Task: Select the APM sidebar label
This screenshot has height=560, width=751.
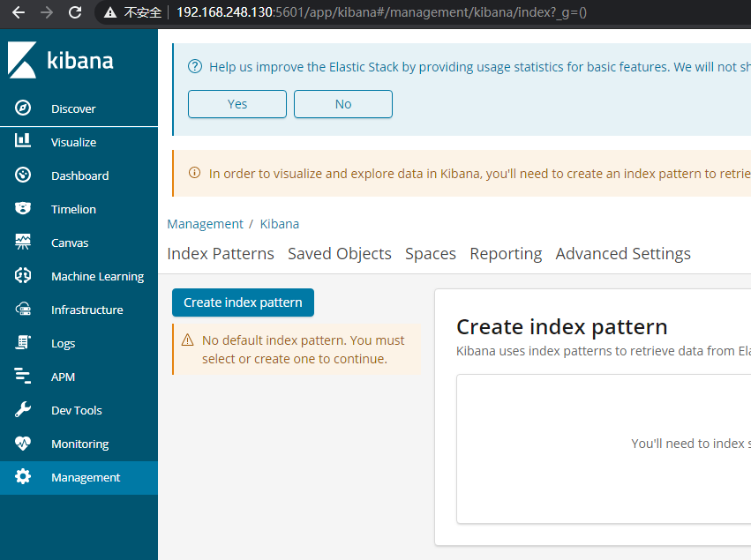Action: 64,377
